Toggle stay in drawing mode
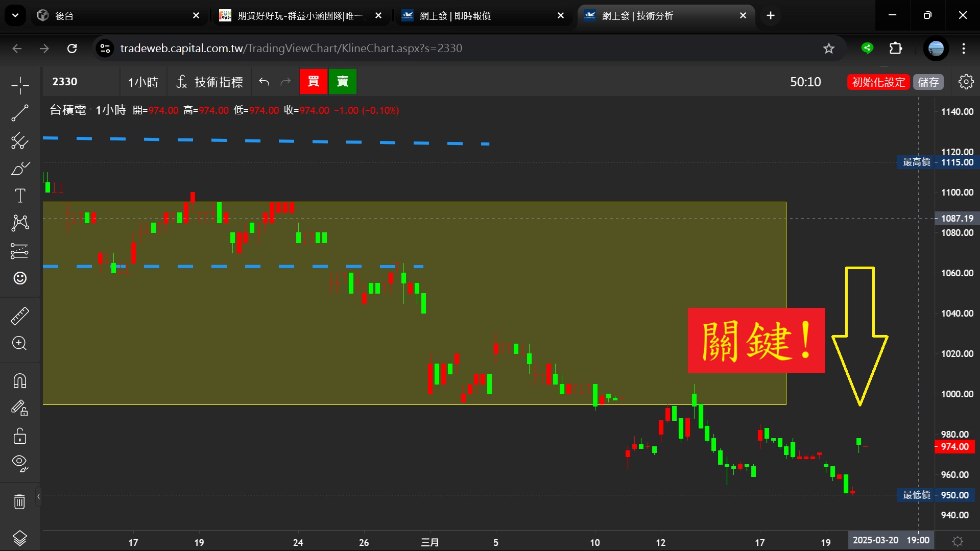980x551 pixels. (x=20, y=409)
